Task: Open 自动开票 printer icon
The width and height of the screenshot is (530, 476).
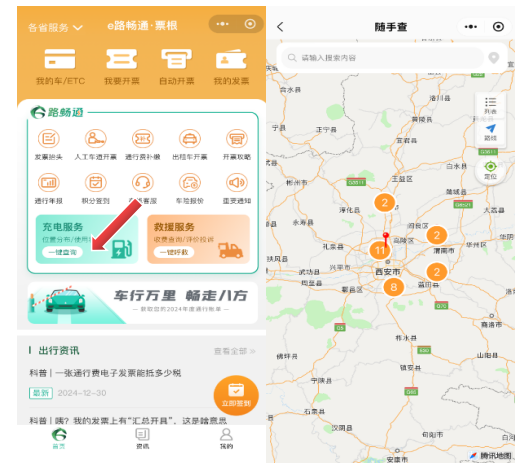Action: [x=176, y=59]
